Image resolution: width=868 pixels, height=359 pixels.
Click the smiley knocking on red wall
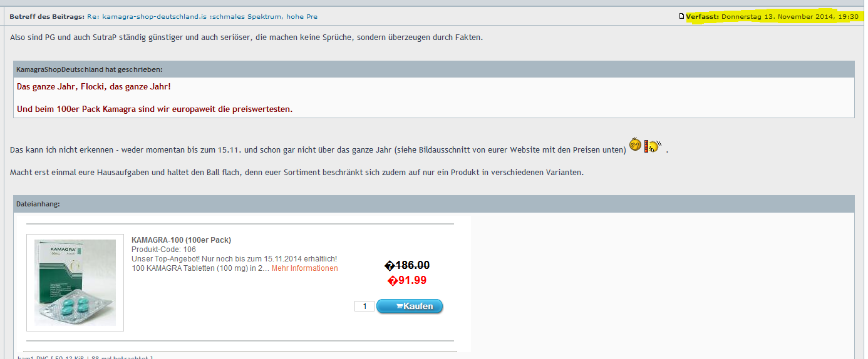[x=653, y=146]
